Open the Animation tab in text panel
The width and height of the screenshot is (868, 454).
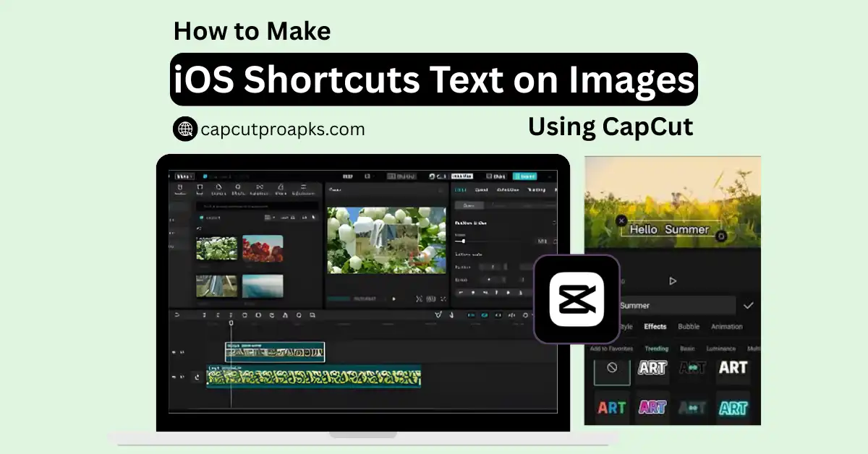(726, 327)
